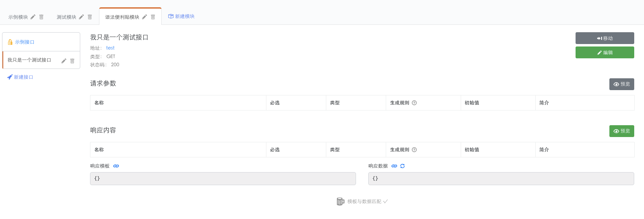Select the 语法便利贴模块 tab

point(122,17)
